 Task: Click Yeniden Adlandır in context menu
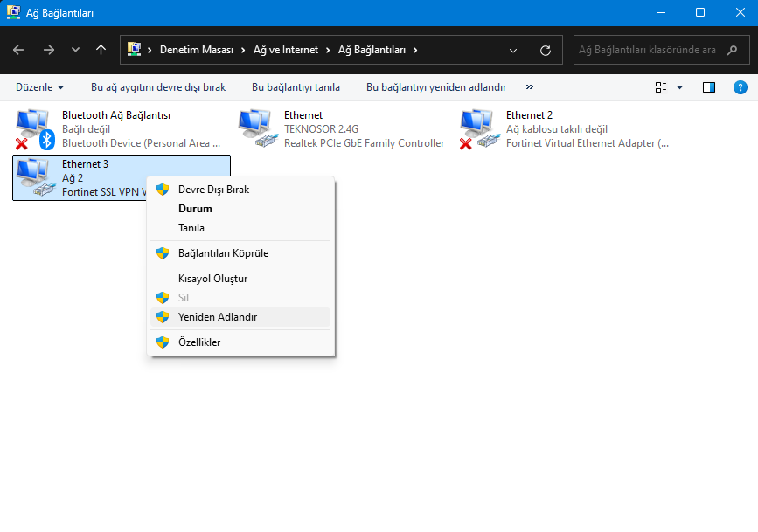coord(218,317)
